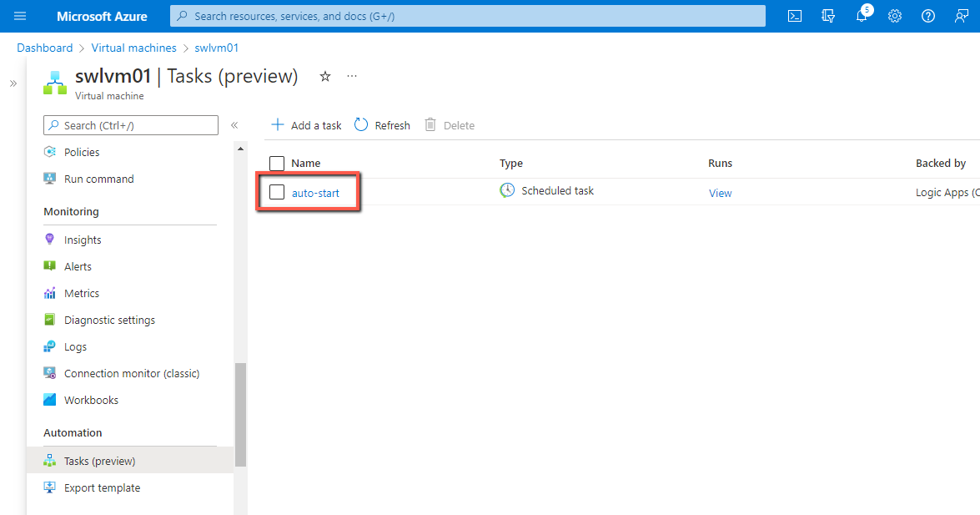Click the Run command sidebar icon
Viewport: 980px width, 515px height.
[x=49, y=179]
